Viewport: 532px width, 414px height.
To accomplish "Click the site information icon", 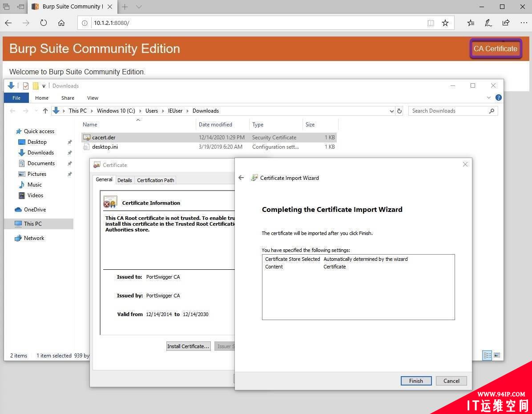I will coord(85,23).
